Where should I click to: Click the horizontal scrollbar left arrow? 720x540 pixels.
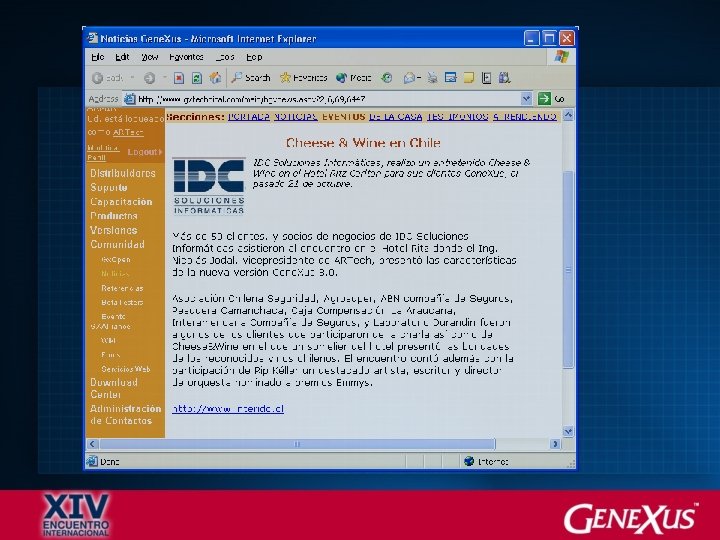pyautogui.click(x=92, y=444)
